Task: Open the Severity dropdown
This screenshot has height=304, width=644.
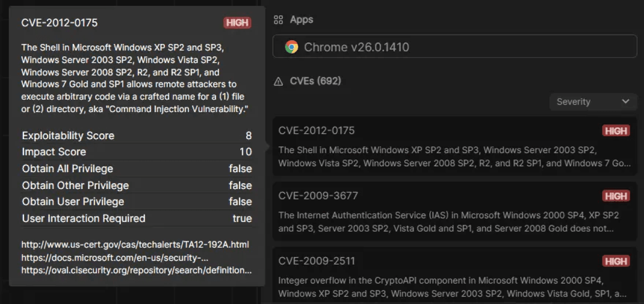Action: pyautogui.click(x=593, y=102)
